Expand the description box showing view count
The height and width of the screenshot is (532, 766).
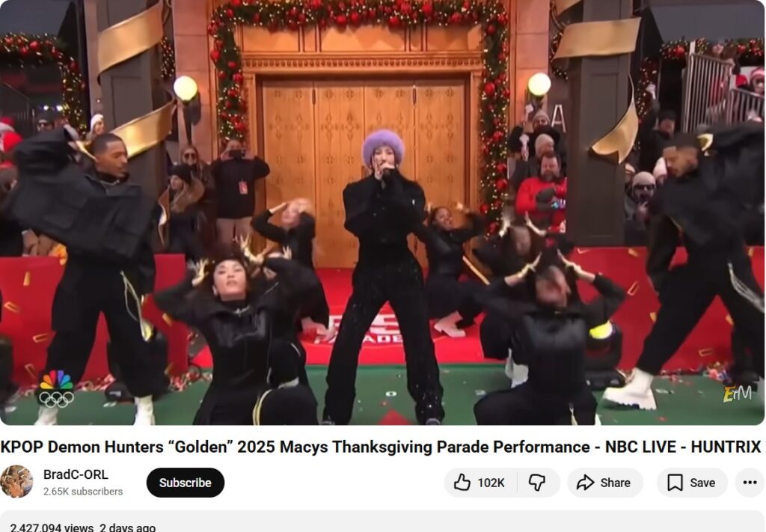[x=382, y=522]
